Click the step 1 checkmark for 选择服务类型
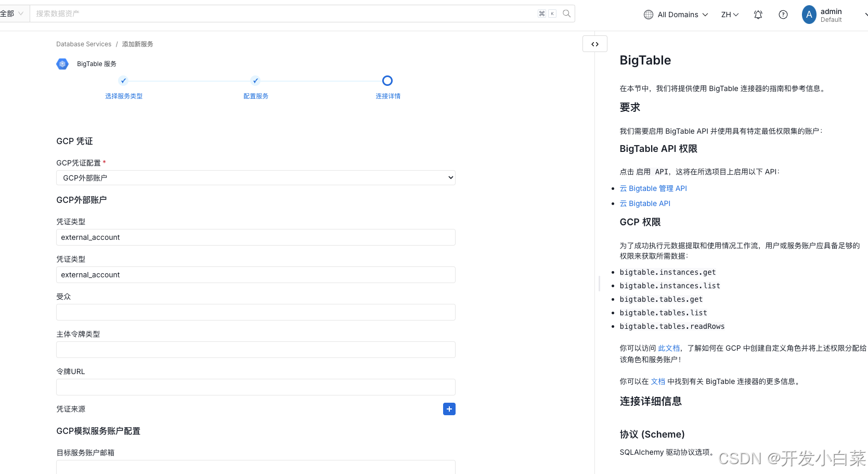 [123, 81]
